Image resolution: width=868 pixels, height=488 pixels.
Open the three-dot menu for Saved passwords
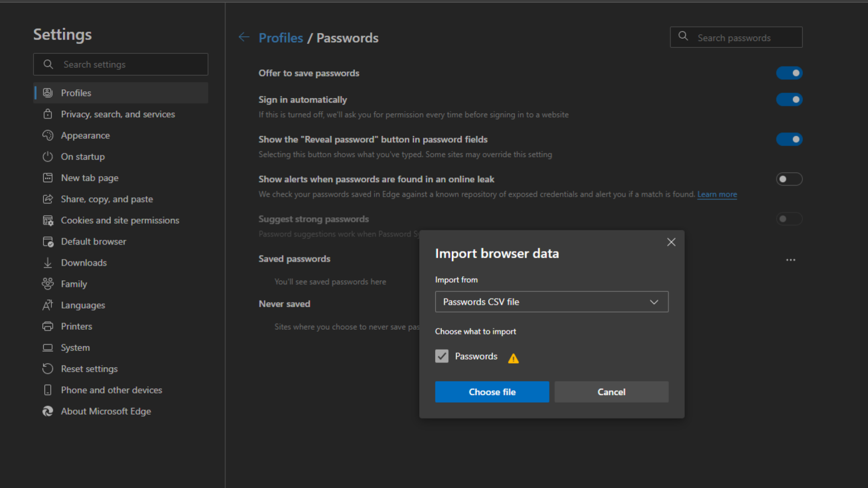(x=791, y=260)
